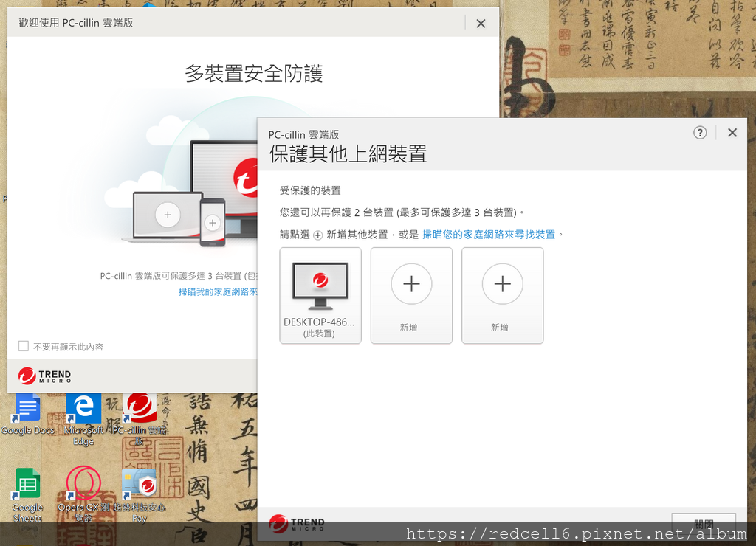Tick the 不要再顯示此內容 checkbox

pos(23,346)
